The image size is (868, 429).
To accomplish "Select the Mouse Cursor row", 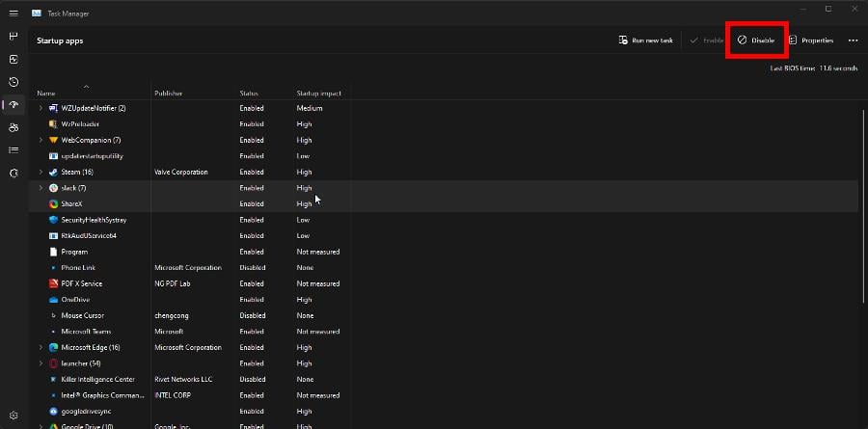I will pos(443,315).
